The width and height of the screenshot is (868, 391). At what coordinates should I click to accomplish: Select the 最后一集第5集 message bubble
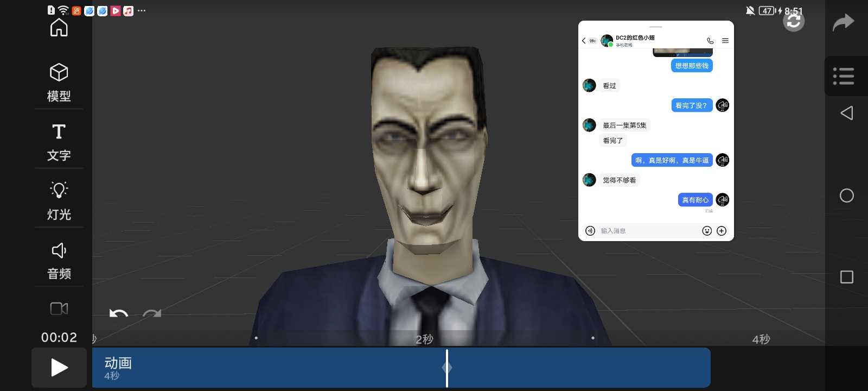[x=625, y=125]
